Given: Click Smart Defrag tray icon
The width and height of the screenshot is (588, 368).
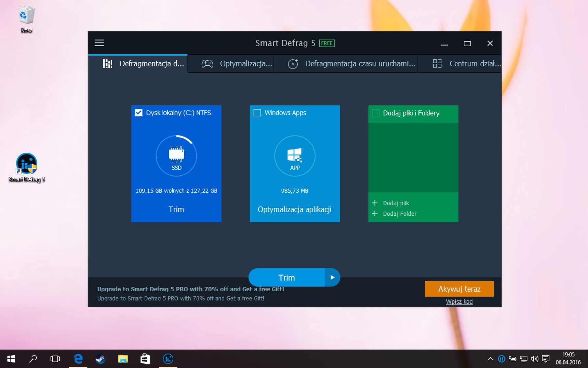Looking at the screenshot, I should pyautogui.click(x=502, y=359).
